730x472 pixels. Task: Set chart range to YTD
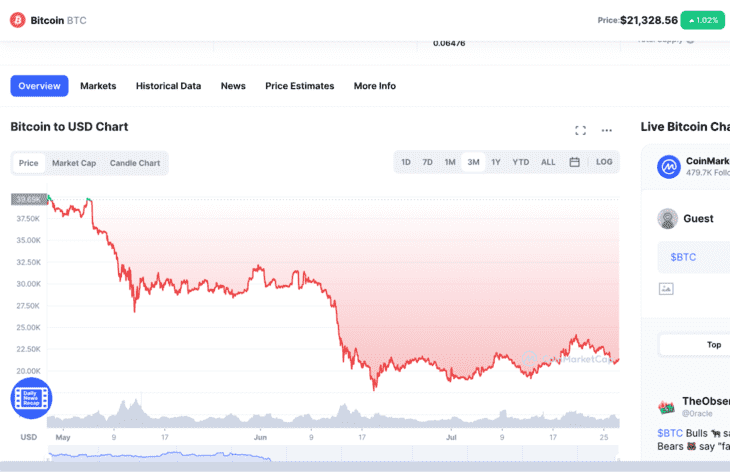521,162
